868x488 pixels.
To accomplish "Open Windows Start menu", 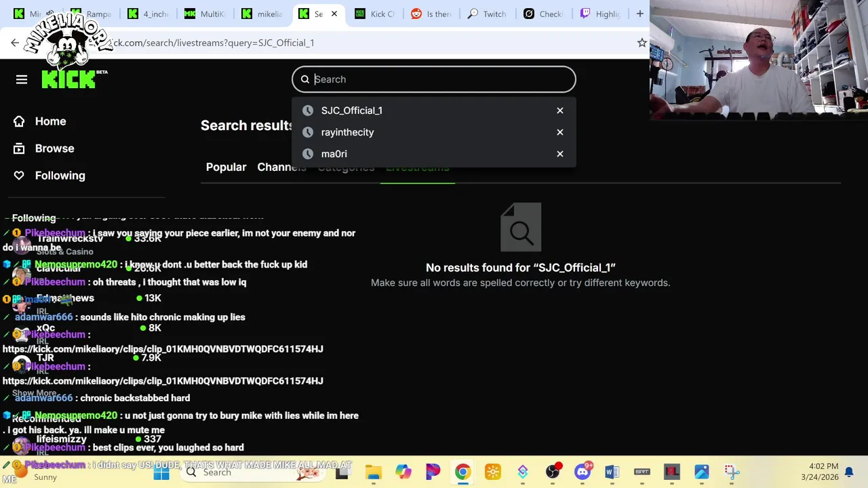I will (x=161, y=472).
